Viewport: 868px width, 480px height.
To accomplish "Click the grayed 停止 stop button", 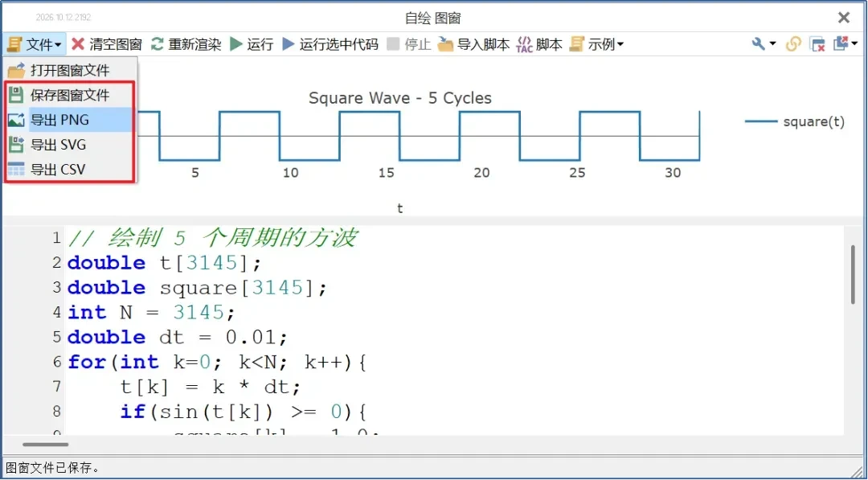I will pyautogui.click(x=408, y=44).
